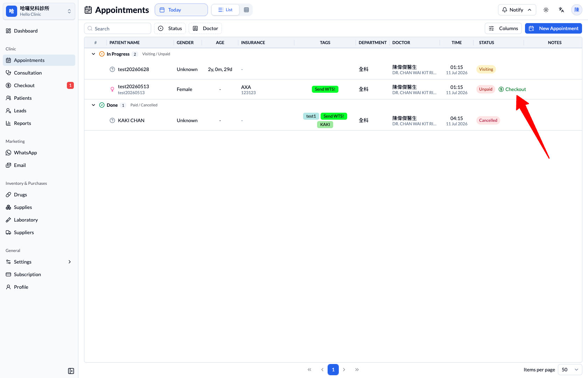The image size is (588, 378).
Task: Go to previous page
Action: pos(322,370)
